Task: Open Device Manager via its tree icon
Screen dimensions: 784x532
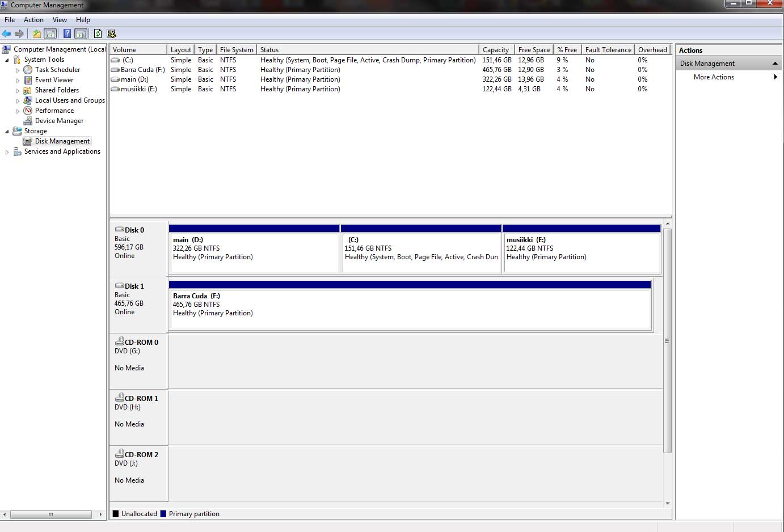Action: [x=28, y=121]
